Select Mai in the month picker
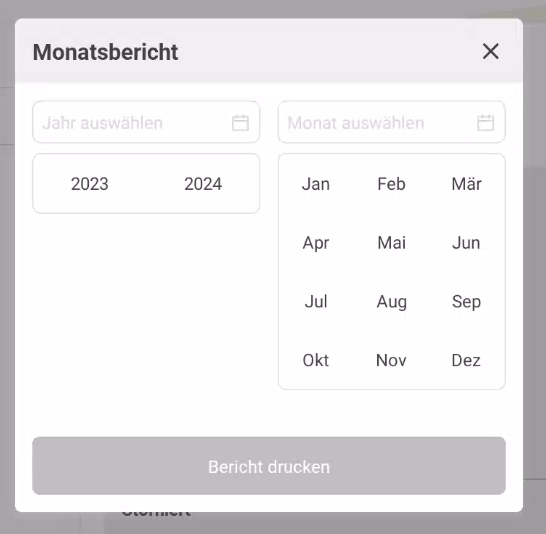Screen dimensions: 546x534 coord(391,243)
